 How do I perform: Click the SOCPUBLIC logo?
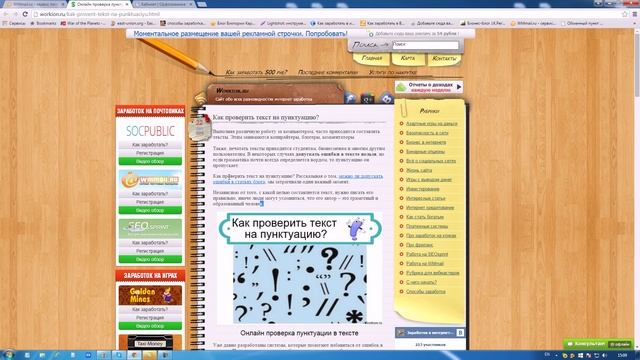point(150,131)
